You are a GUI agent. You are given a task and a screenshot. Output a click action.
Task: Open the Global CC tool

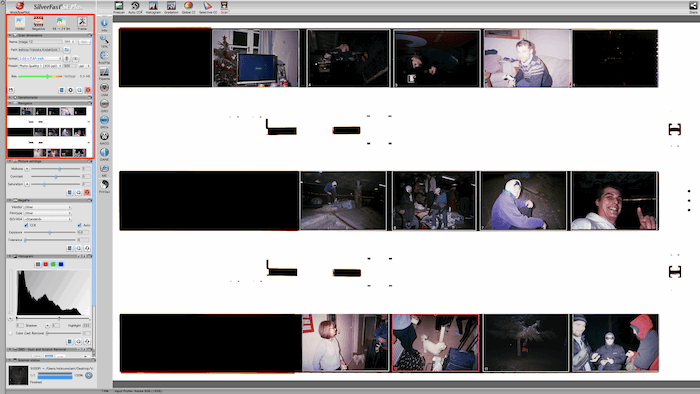pos(188,7)
